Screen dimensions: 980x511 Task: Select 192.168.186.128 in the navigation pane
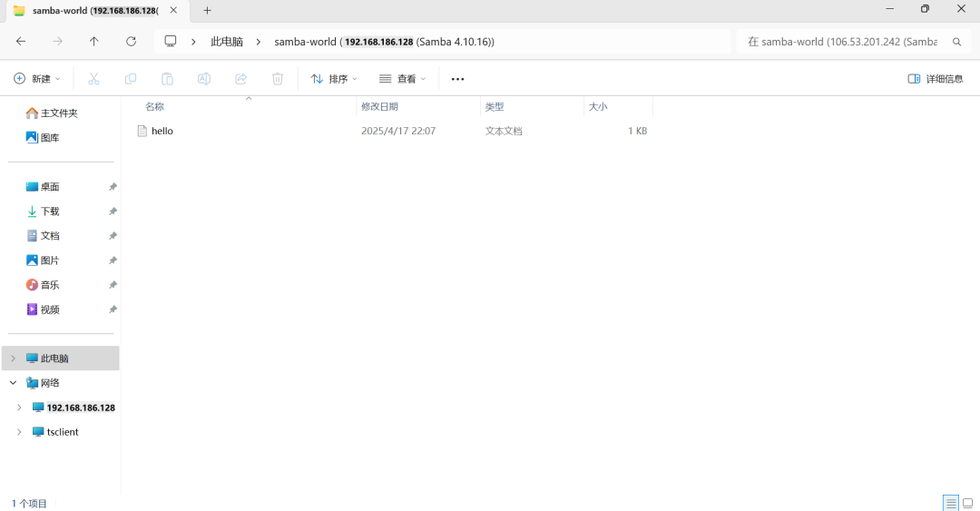[x=81, y=408]
